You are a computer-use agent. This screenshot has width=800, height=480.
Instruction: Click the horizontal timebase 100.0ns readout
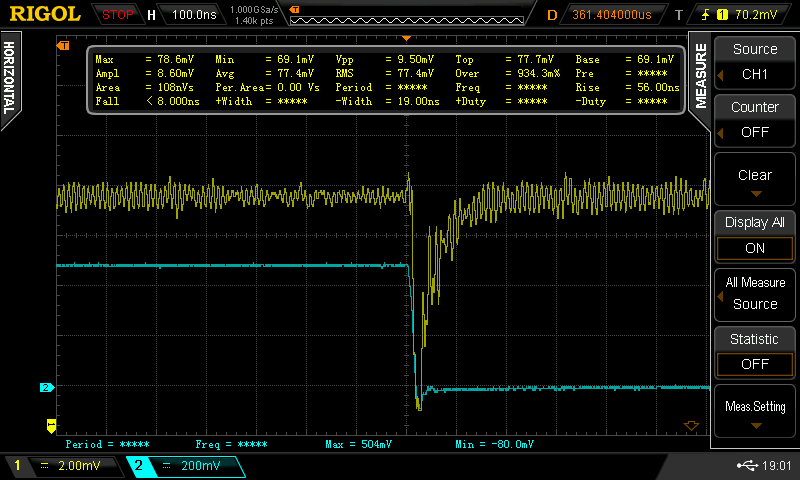pos(186,15)
